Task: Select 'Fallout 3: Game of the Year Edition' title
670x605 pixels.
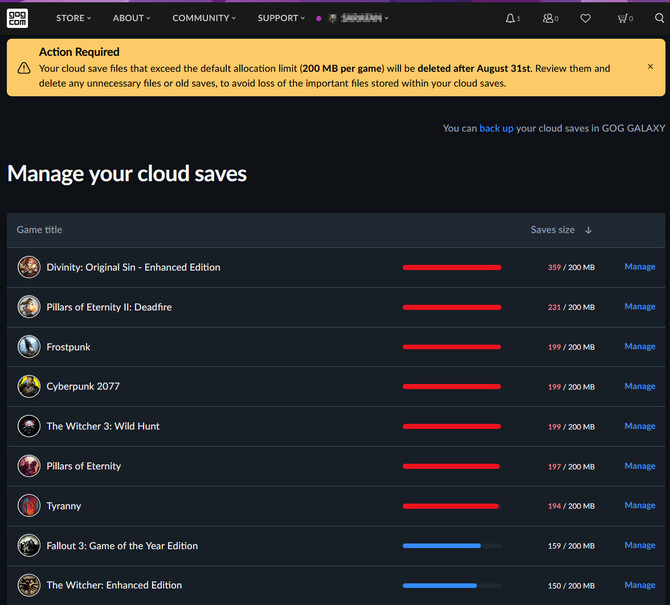Action: click(x=122, y=546)
